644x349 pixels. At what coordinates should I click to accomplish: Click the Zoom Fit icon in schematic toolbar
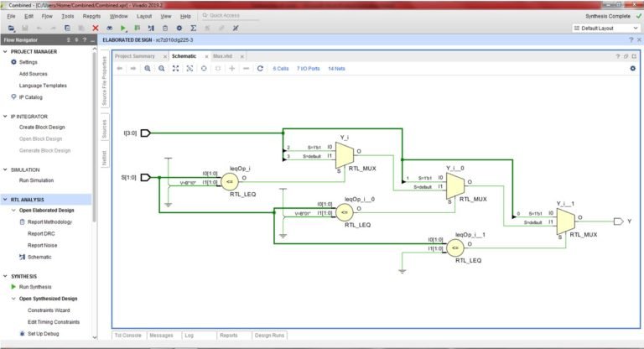(175, 69)
